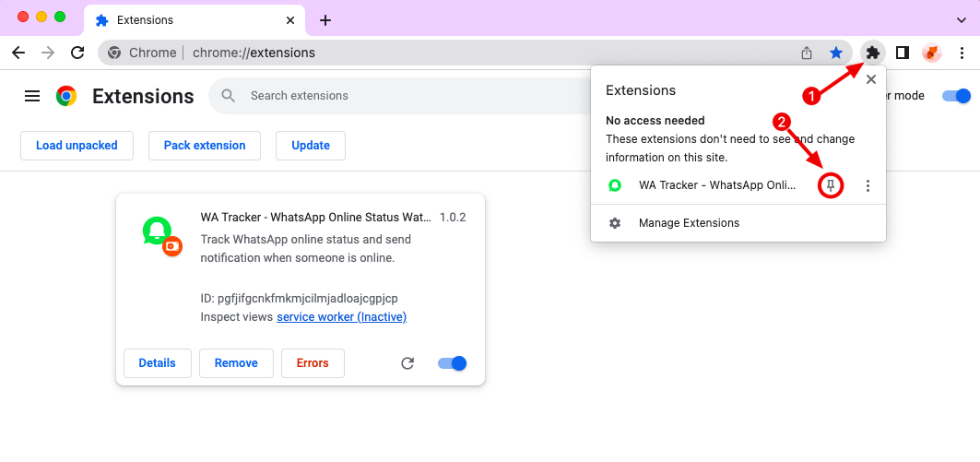Select the Extensions browser tab
This screenshot has width=980, height=462.
(195, 20)
